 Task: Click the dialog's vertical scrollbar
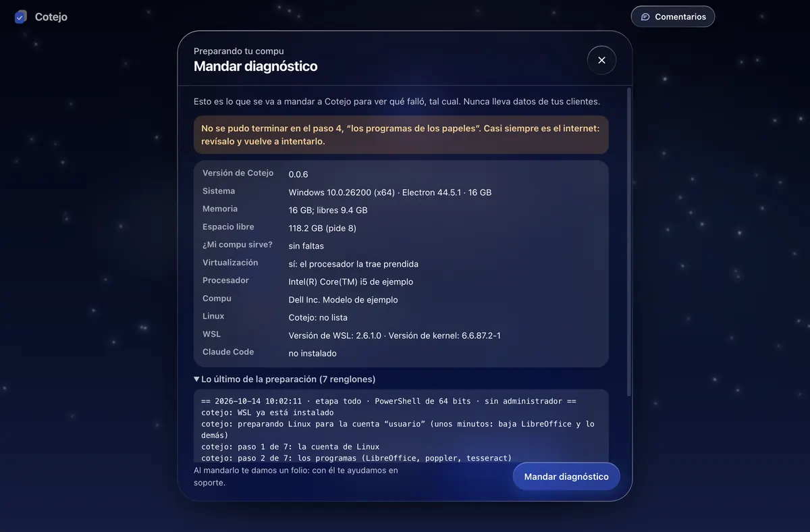629,242
